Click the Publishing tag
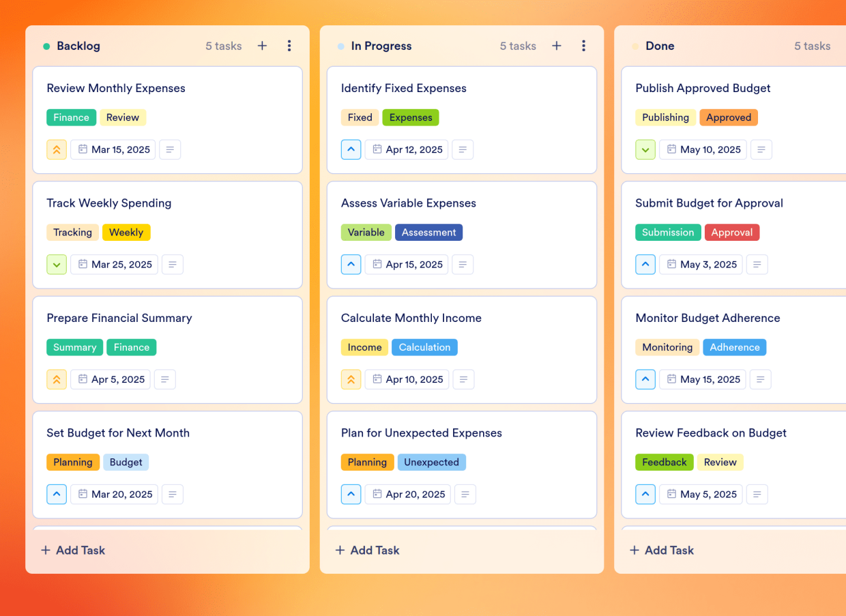Viewport: 846px width, 616px height. [665, 117]
